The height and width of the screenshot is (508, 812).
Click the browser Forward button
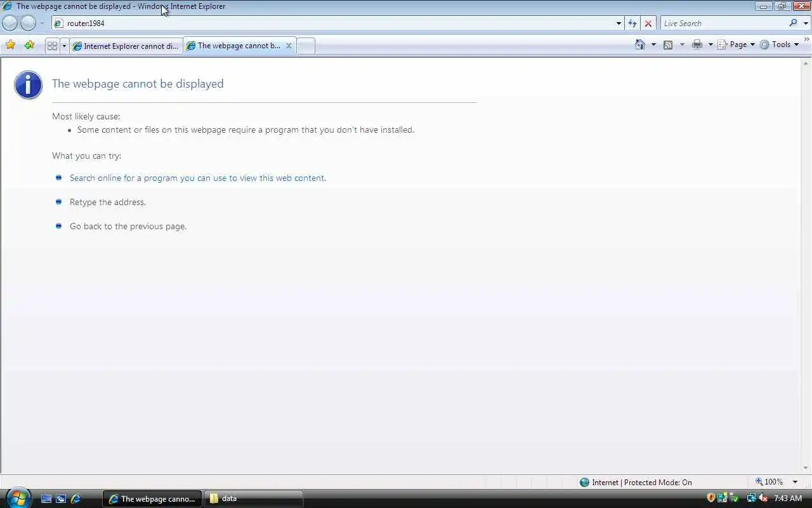point(29,23)
